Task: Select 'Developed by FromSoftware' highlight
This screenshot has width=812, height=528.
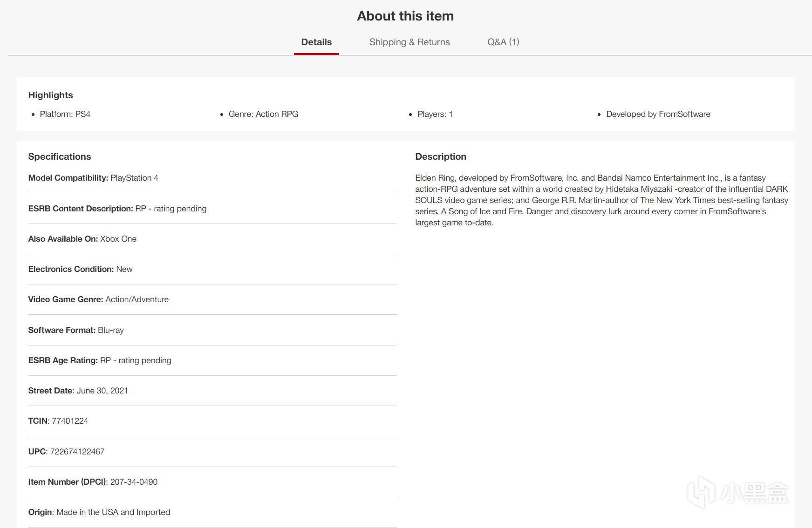Action: (658, 114)
